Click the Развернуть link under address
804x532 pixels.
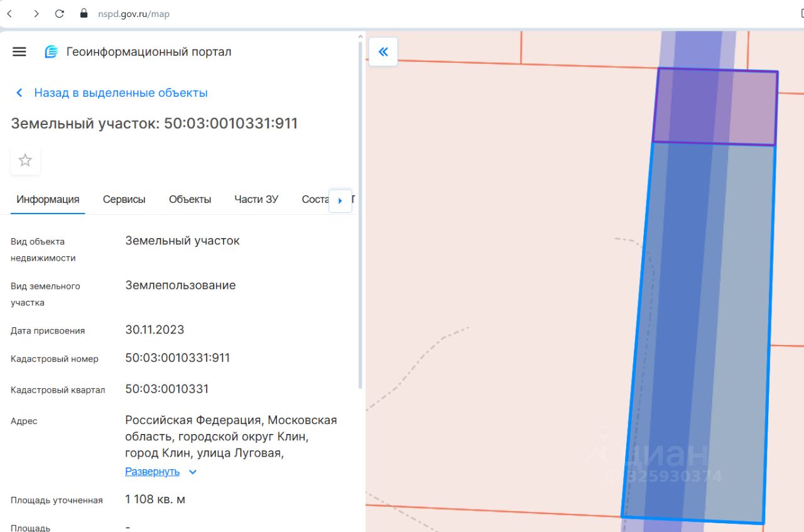click(x=153, y=472)
